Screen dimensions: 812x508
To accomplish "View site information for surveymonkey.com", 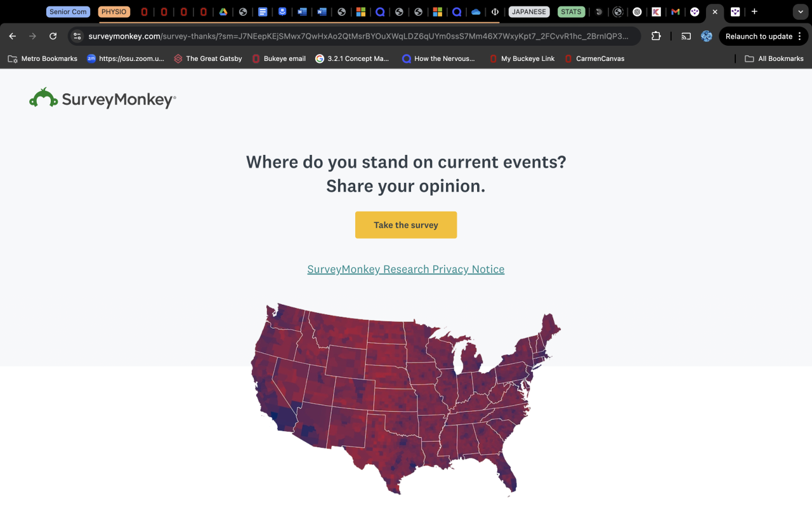I will pyautogui.click(x=77, y=36).
